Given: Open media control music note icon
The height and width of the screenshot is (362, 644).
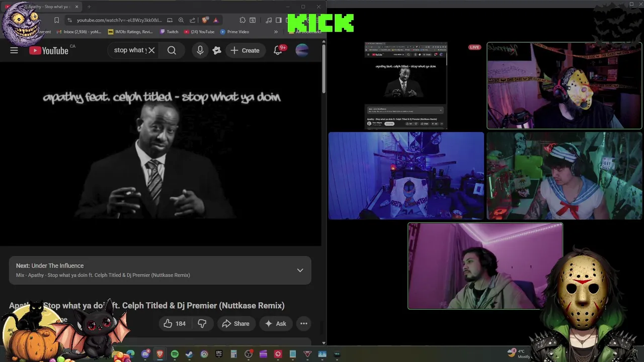Looking at the screenshot, I should click(x=269, y=20).
